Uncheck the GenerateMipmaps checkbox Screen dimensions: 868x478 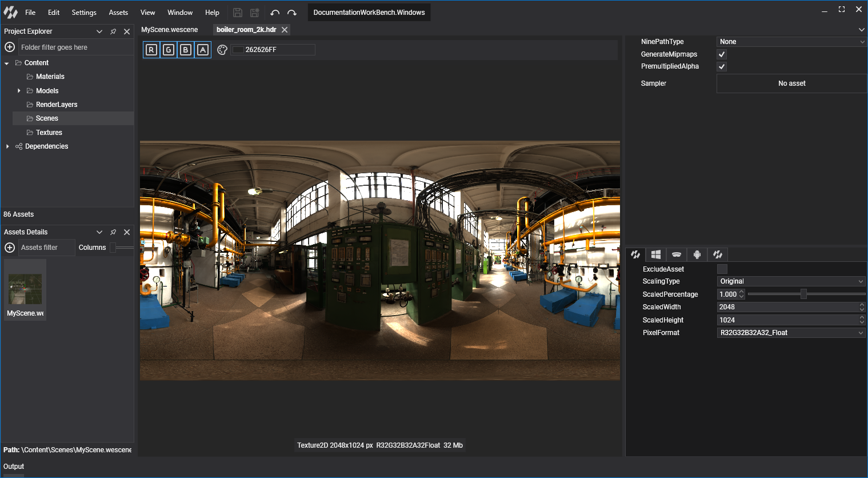point(722,54)
